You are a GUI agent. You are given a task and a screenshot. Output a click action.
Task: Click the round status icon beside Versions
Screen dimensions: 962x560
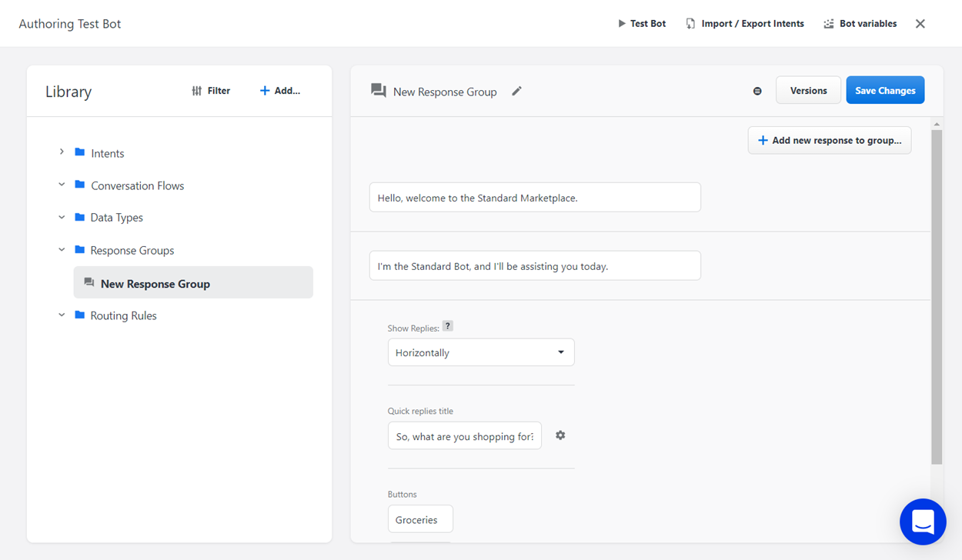[x=757, y=91]
